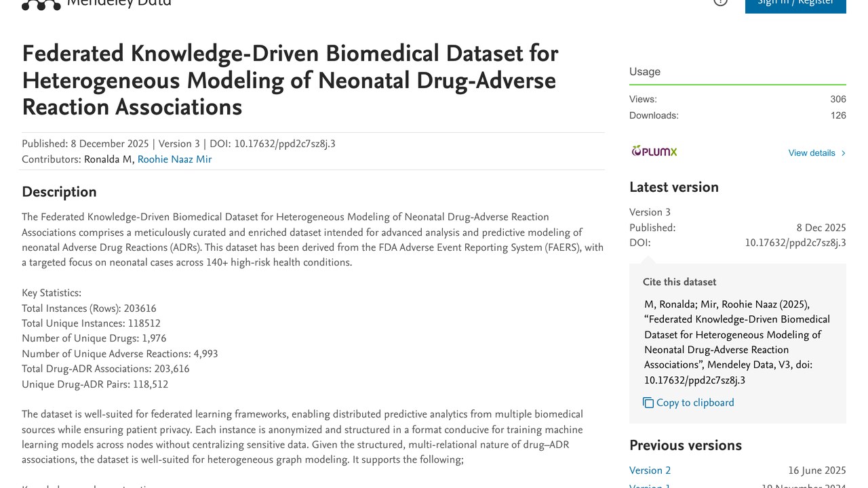The height and width of the screenshot is (488, 868).
Task: Open the Version 2 previous version link
Action: (650, 470)
